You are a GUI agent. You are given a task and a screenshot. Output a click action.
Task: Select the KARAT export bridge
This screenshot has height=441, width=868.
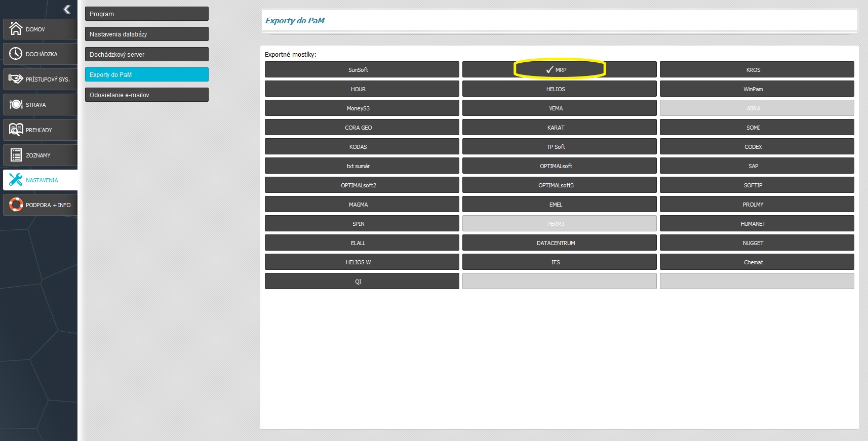(x=560, y=127)
